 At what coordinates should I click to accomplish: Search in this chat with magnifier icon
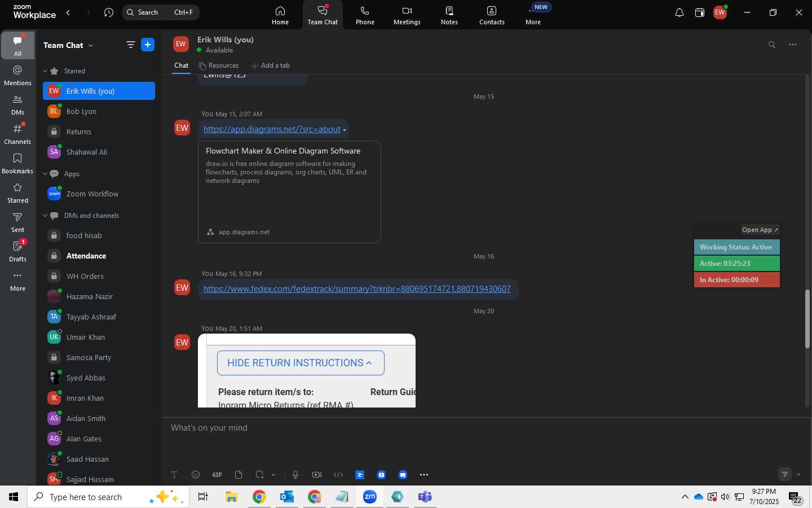tap(772, 45)
